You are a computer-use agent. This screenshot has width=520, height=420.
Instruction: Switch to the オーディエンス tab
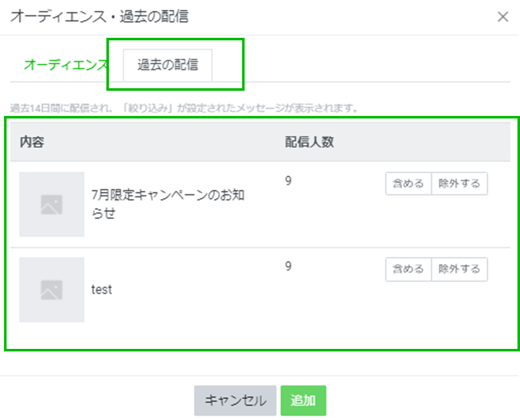tap(66, 65)
